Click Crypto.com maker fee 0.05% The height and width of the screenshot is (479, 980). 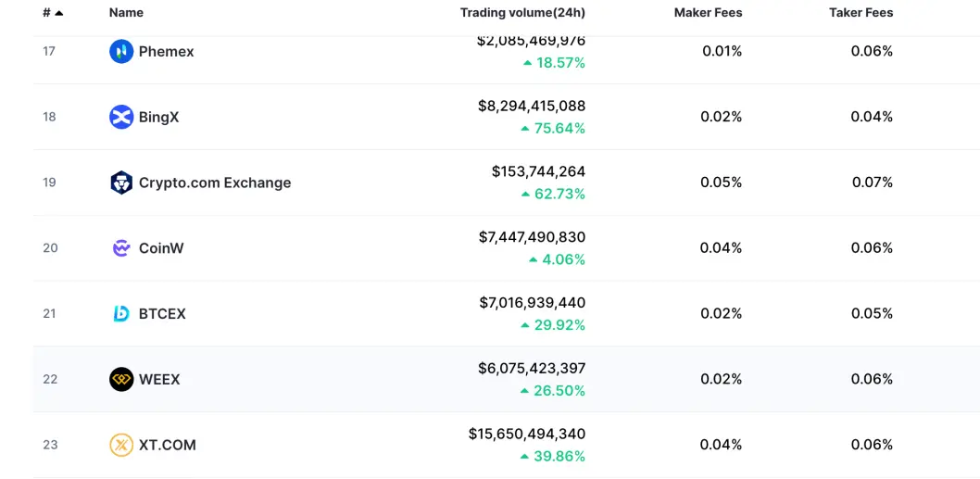pyautogui.click(x=722, y=183)
